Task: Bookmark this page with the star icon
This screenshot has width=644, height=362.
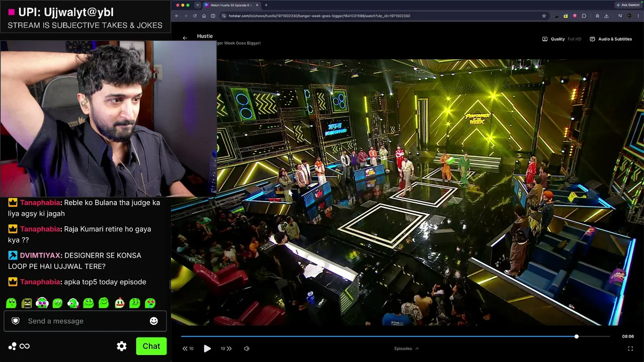Action: click(544, 16)
